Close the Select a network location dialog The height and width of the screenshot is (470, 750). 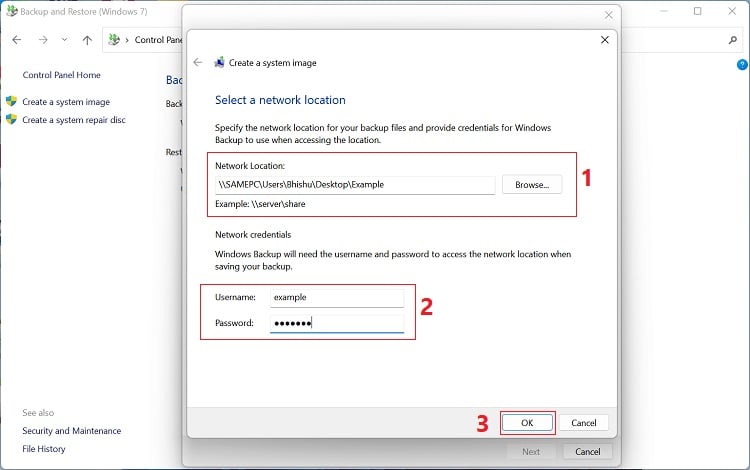click(605, 40)
